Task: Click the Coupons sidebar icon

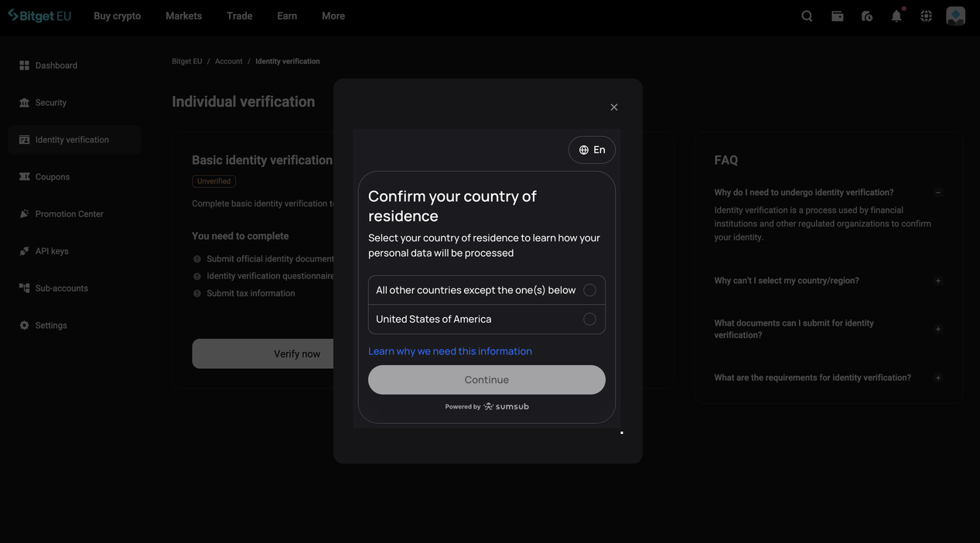Action: [24, 177]
